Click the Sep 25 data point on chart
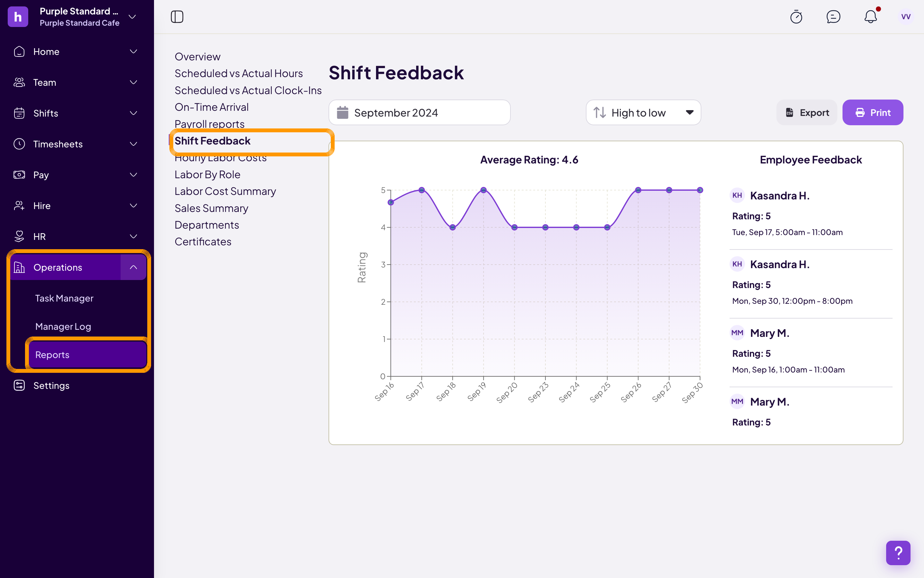The height and width of the screenshot is (578, 924). pos(607,227)
